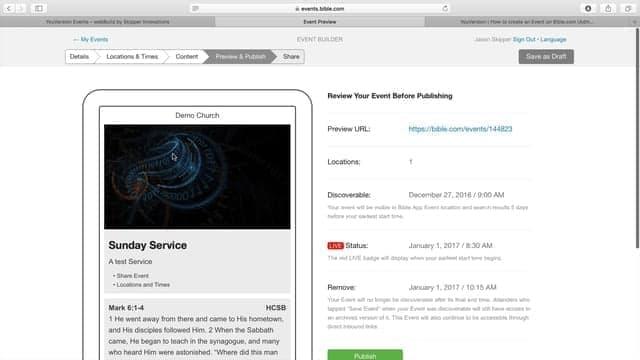The image size is (640, 360).
Task: Select the Event Preview tab
Action: [320, 22]
